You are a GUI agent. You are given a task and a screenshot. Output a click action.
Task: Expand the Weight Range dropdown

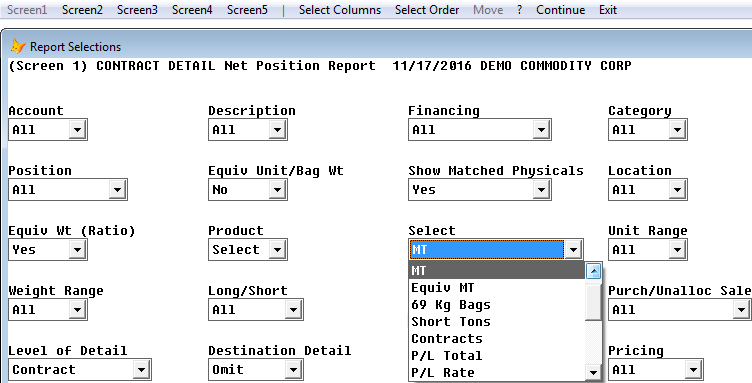tap(77, 310)
